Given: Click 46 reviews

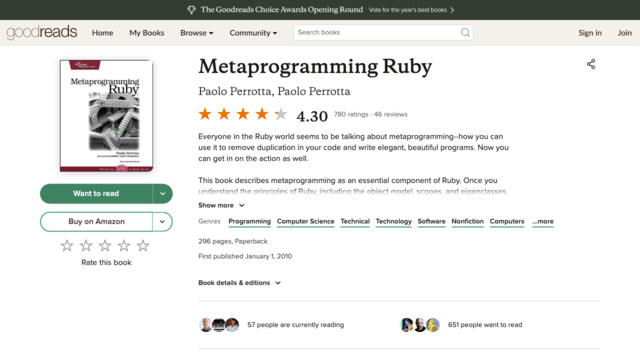Looking at the screenshot, I should [391, 114].
